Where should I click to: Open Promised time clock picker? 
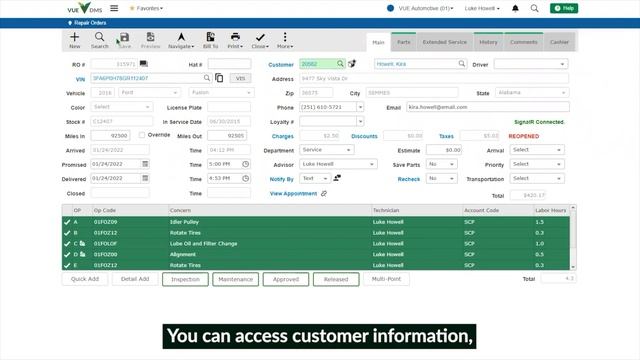[x=245, y=164]
